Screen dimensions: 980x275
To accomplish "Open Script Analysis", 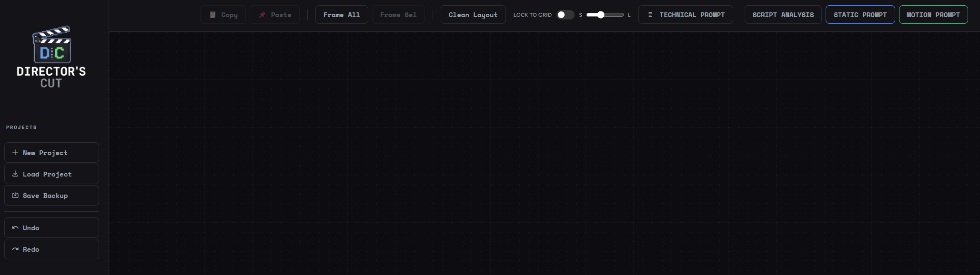I will pyautogui.click(x=783, y=15).
